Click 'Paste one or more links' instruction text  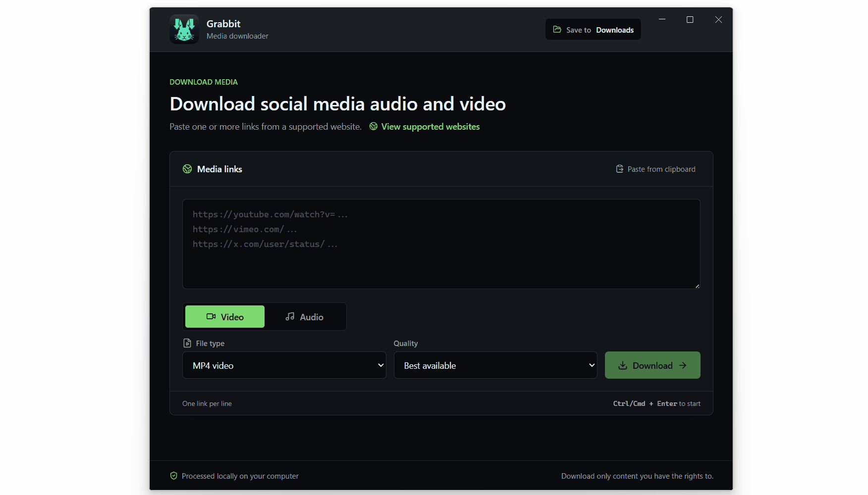pos(266,127)
